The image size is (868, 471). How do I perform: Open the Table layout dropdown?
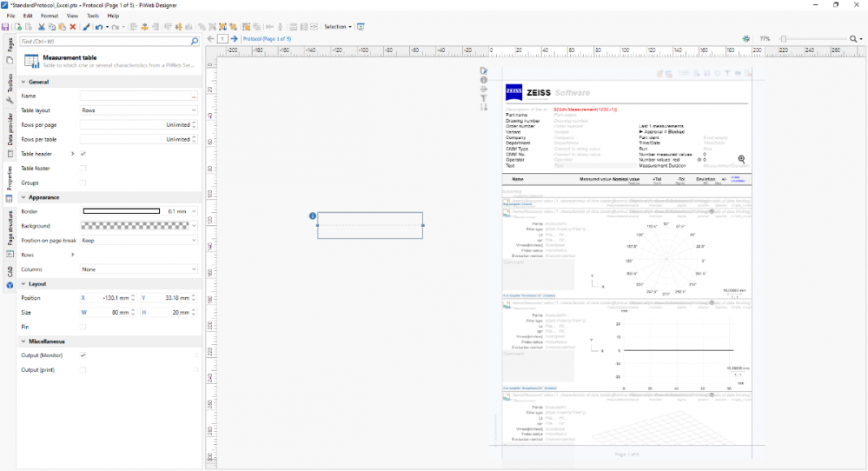pyautogui.click(x=139, y=111)
